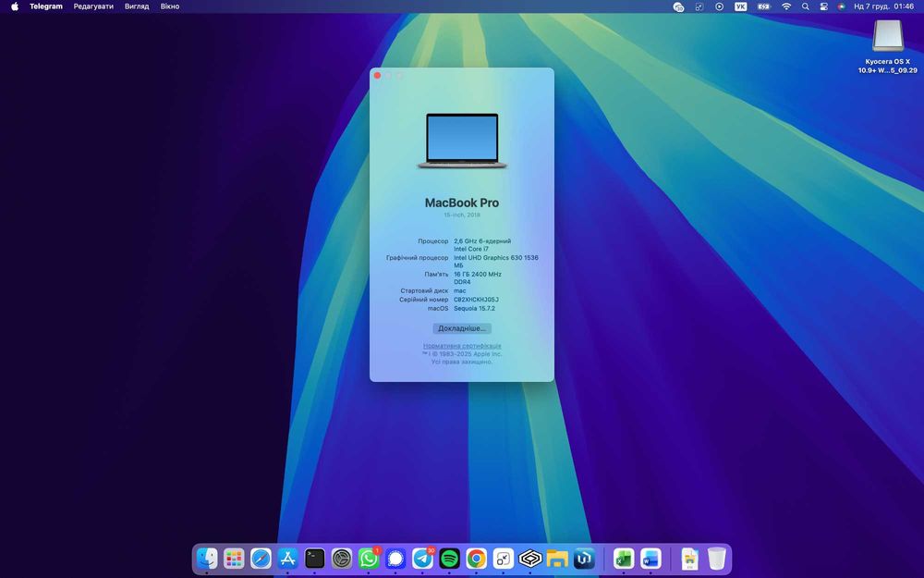The height and width of the screenshot is (578, 924).
Task: Click the Telegram status icon in menu bar
Action: pyautogui.click(x=678, y=6)
